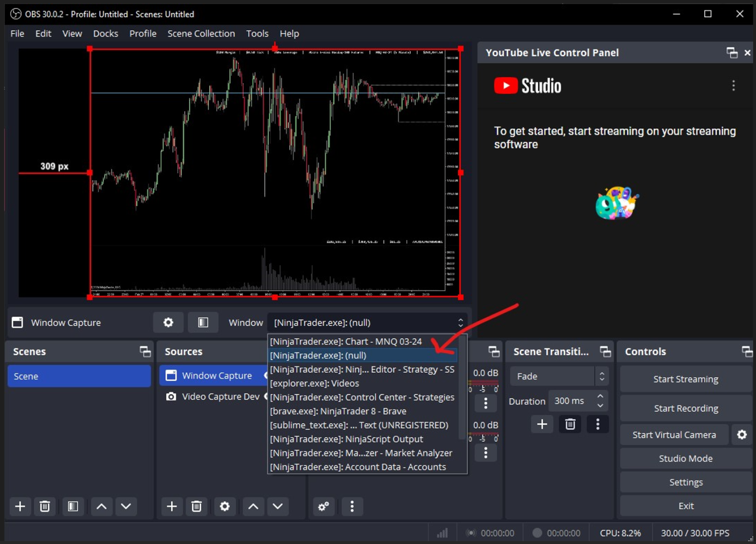Open Settings from the Controls dock
This screenshot has height=544, width=756.
point(686,482)
